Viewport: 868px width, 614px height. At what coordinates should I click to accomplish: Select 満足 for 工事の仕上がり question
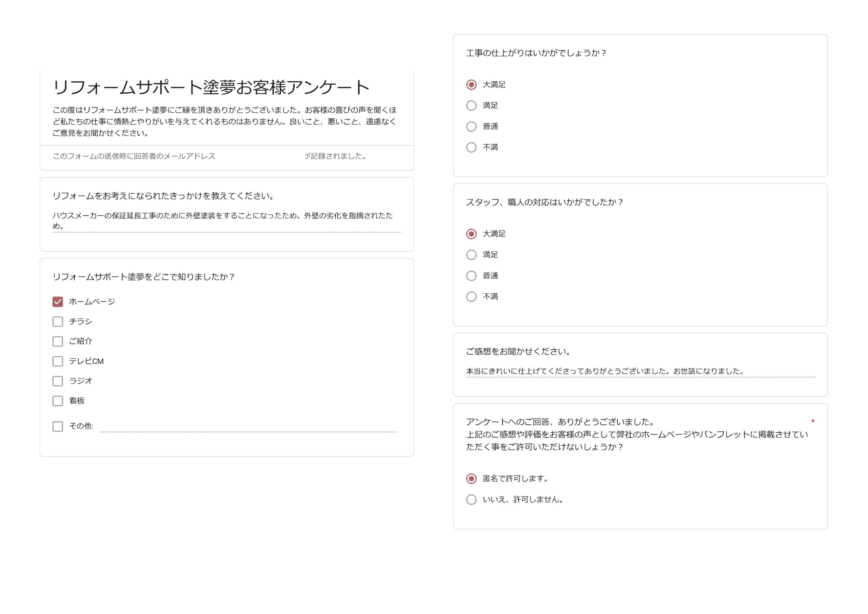471,105
